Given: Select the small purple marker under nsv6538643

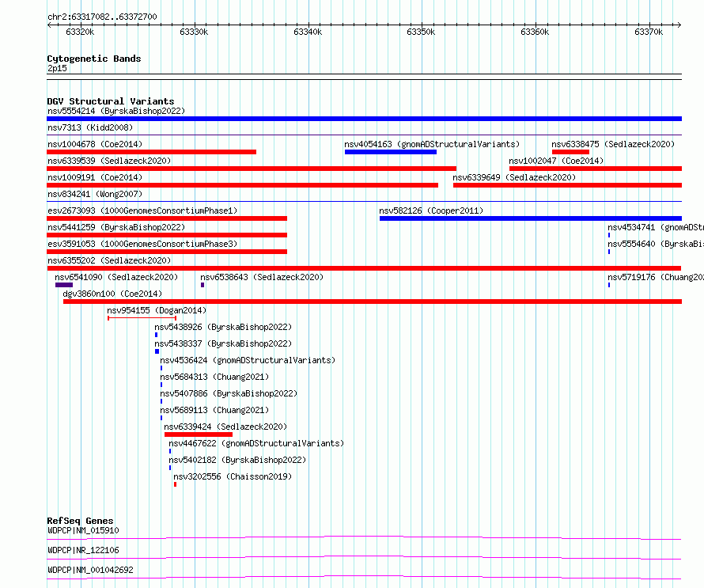Looking at the screenshot, I should [x=202, y=285].
